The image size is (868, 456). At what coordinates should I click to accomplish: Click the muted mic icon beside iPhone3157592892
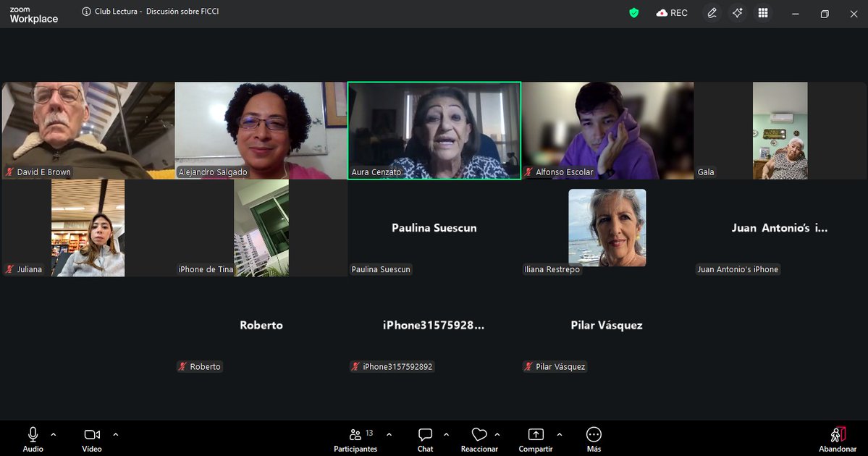coord(355,367)
